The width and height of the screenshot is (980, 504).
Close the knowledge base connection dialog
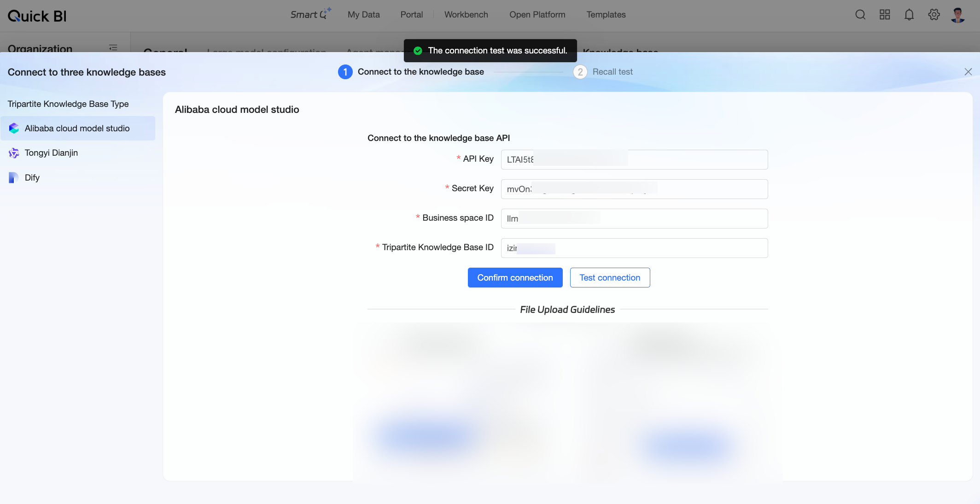[968, 72]
